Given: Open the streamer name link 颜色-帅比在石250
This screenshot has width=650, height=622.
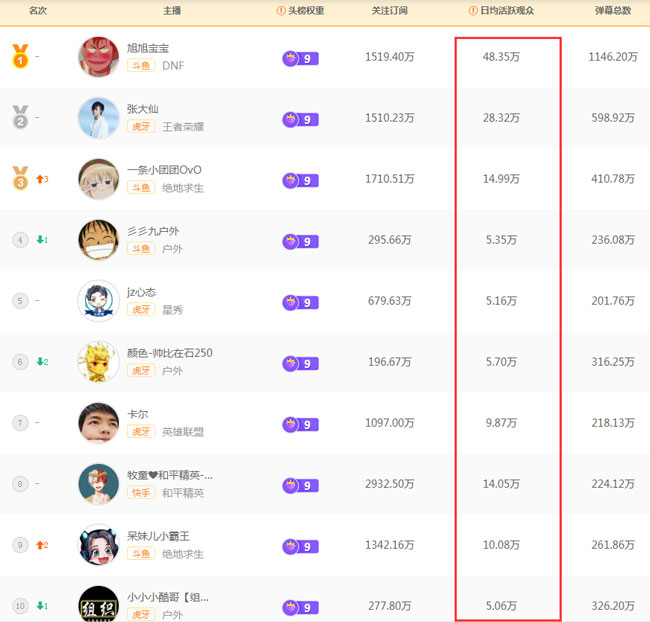Looking at the screenshot, I should click(169, 353).
